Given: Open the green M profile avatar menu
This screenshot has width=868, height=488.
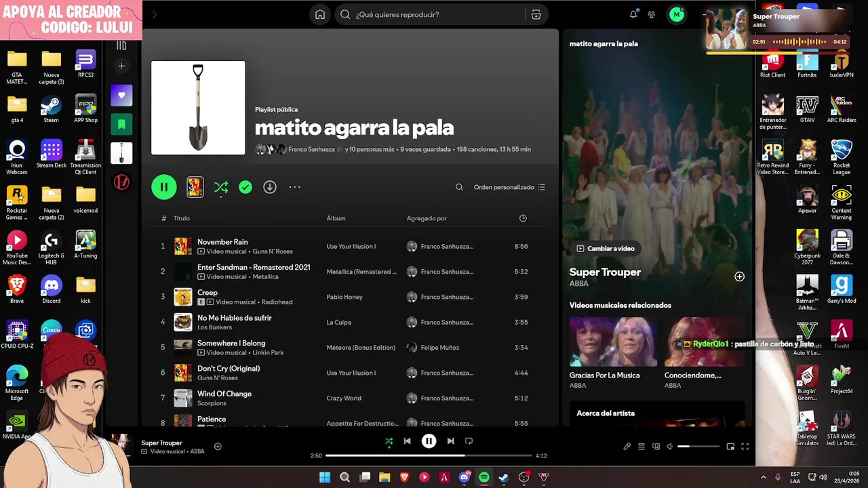Looking at the screenshot, I should 676,14.
